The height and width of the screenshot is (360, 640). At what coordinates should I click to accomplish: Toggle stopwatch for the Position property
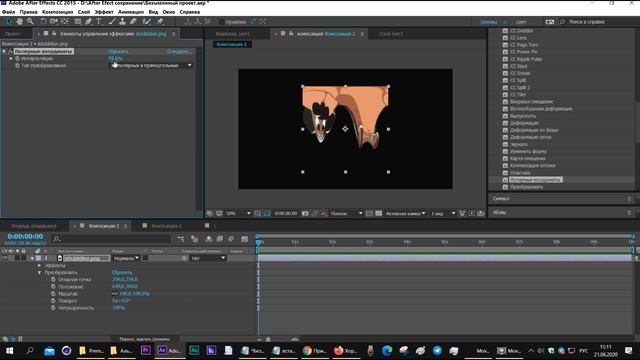tap(53, 287)
